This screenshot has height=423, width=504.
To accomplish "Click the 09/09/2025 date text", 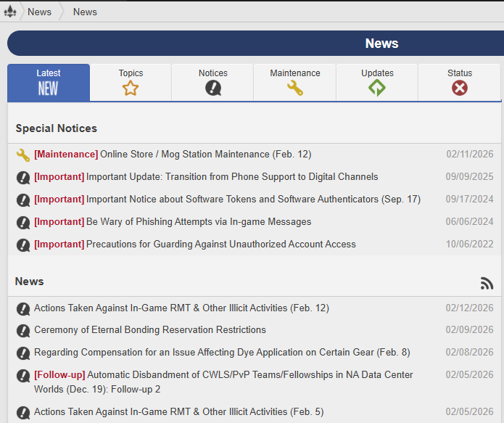I will [x=470, y=177].
